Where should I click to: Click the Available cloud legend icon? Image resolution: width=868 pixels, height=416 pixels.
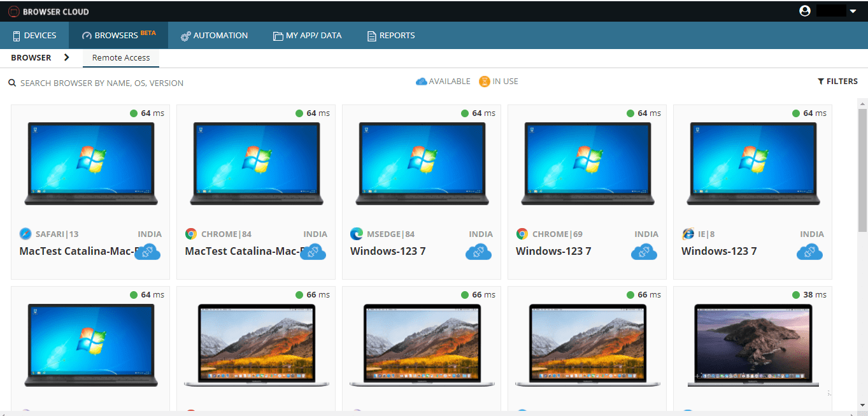(x=421, y=82)
